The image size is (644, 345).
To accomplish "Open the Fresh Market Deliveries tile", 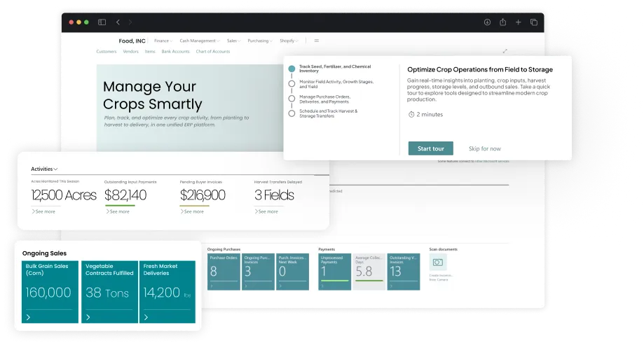I will 167,292.
